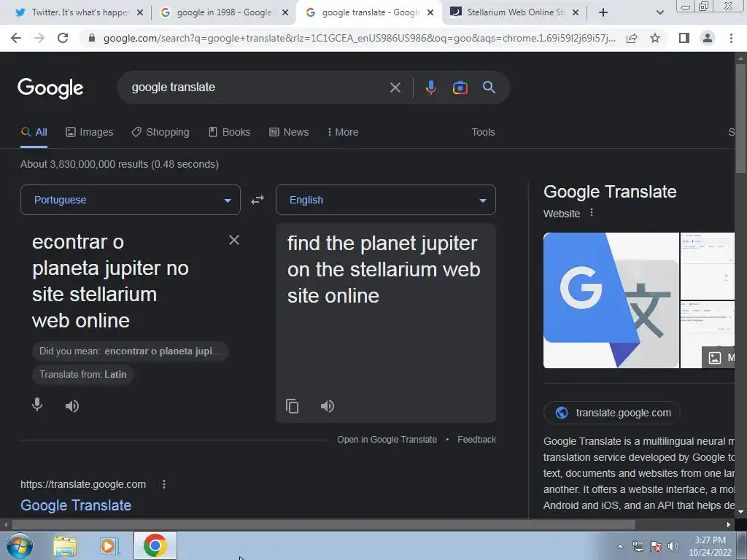Reload the page with the refresh icon
This screenshot has height=560, width=747.
click(x=63, y=38)
